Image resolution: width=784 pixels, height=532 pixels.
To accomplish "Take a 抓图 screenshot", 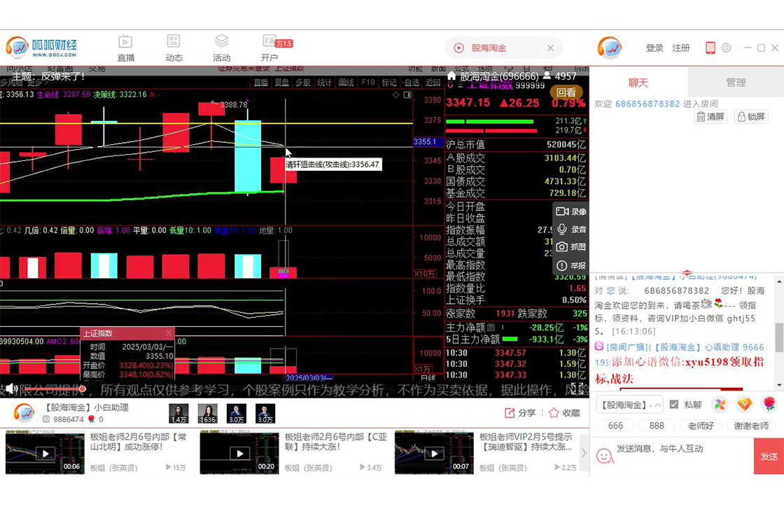I will 571,247.
